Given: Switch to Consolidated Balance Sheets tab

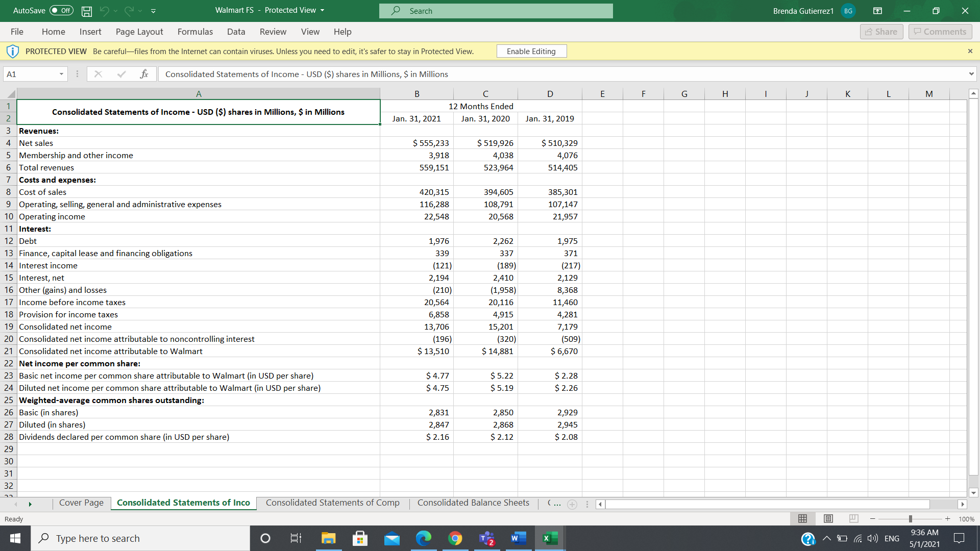Looking at the screenshot, I should click(473, 503).
